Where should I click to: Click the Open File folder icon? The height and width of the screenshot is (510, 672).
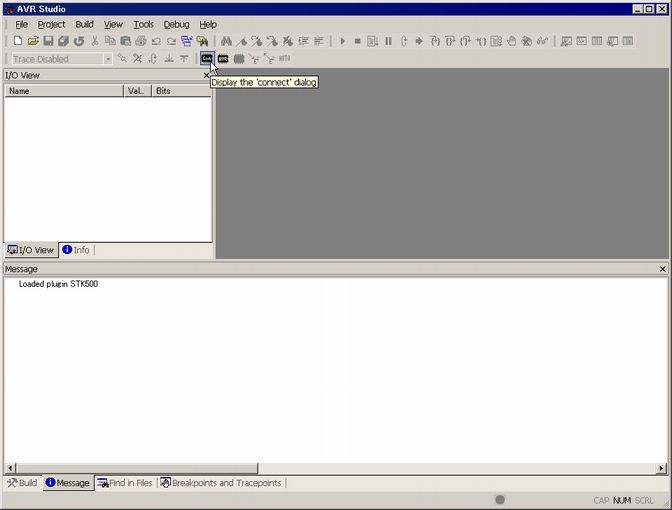click(33, 41)
